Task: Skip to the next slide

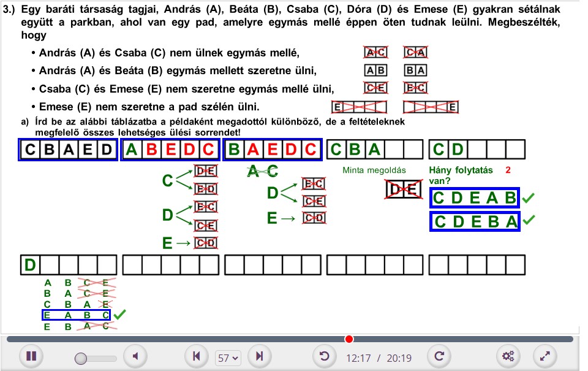Action: pos(260,356)
